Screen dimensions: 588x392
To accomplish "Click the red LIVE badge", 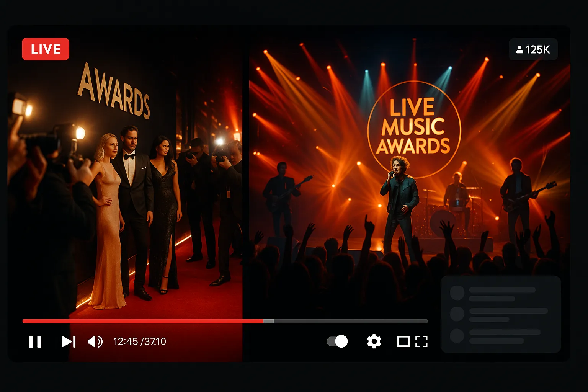I will [x=46, y=49].
